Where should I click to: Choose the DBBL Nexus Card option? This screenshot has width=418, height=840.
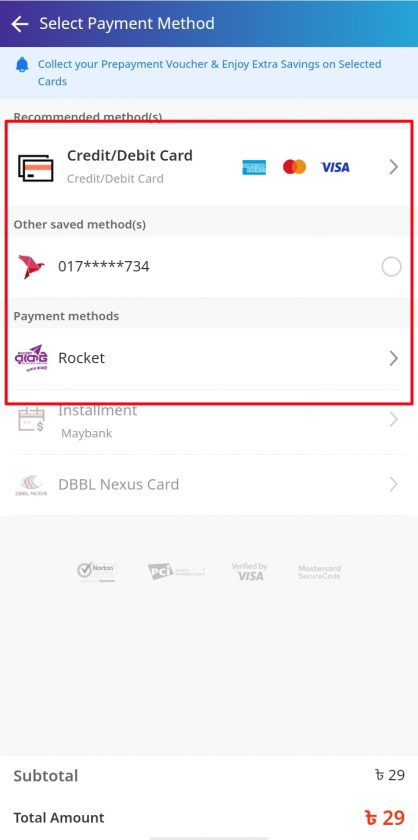pos(209,485)
